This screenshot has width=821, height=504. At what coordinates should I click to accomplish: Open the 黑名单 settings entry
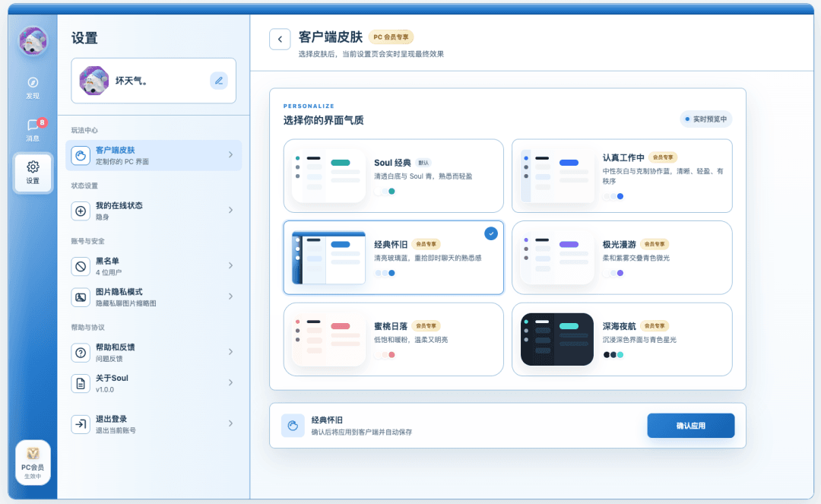[x=154, y=266]
